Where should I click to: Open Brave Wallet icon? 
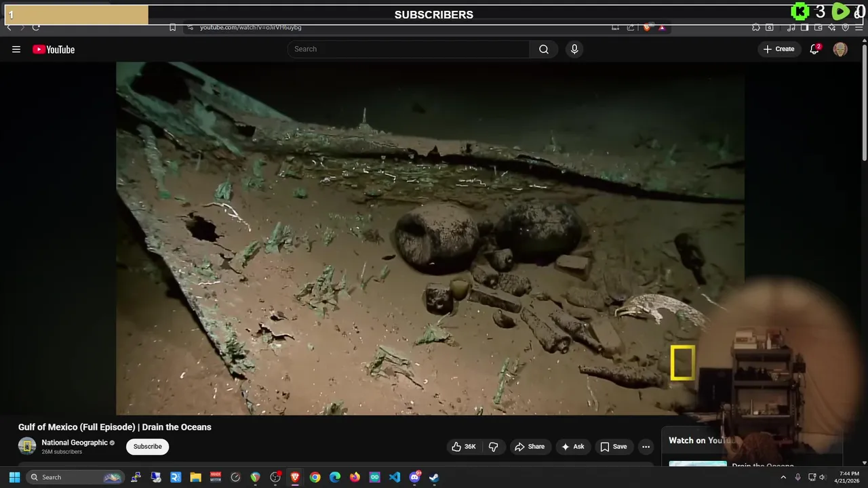click(x=818, y=28)
